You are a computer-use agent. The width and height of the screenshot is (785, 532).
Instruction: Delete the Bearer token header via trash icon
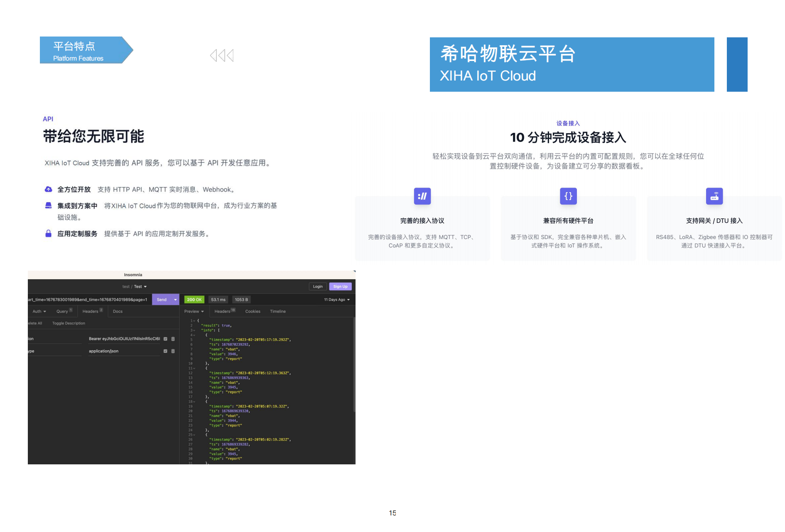(173, 339)
